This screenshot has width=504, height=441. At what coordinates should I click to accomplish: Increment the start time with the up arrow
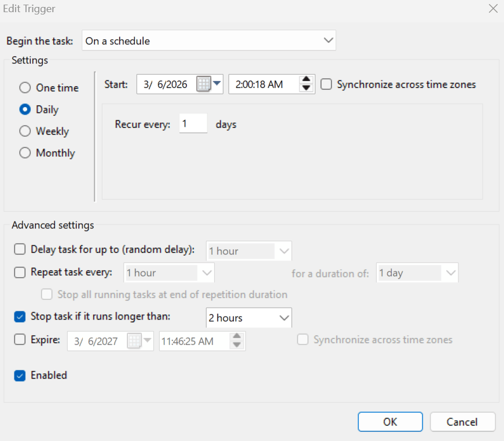306,80
